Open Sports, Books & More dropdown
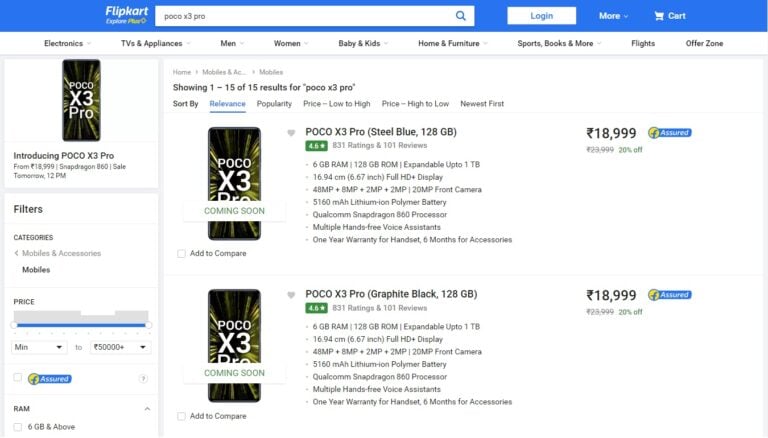This screenshot has width=768, height=438. click(x=559, y=43)
